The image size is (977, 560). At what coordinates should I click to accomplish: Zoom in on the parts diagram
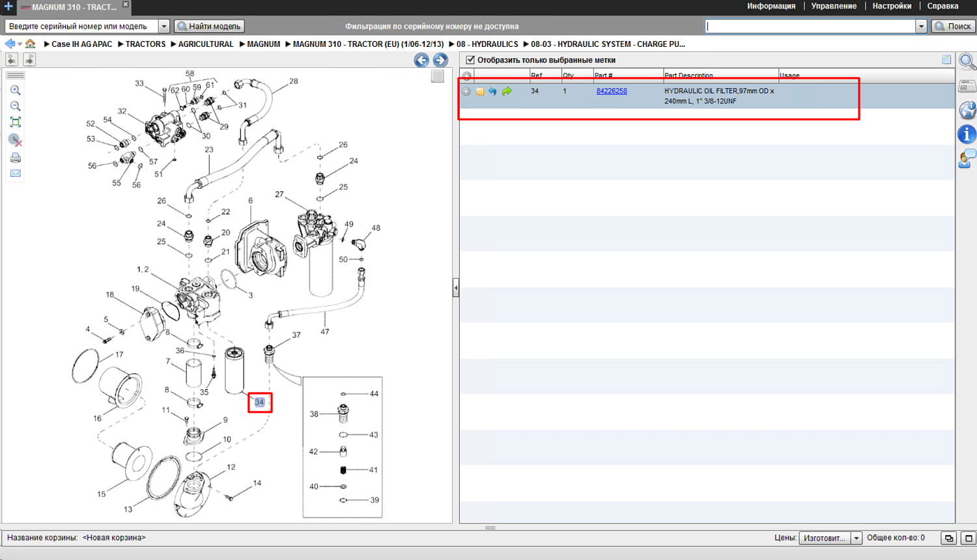(16, 91)
